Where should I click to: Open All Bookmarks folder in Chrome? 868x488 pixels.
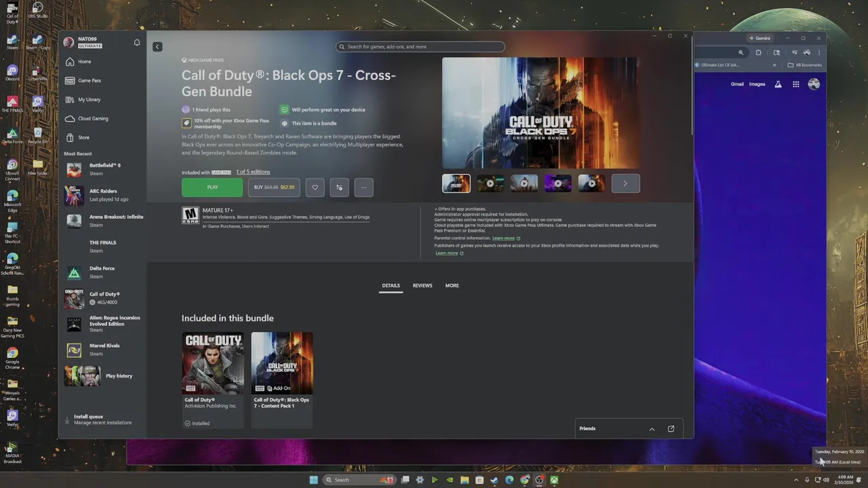[805, 65]
